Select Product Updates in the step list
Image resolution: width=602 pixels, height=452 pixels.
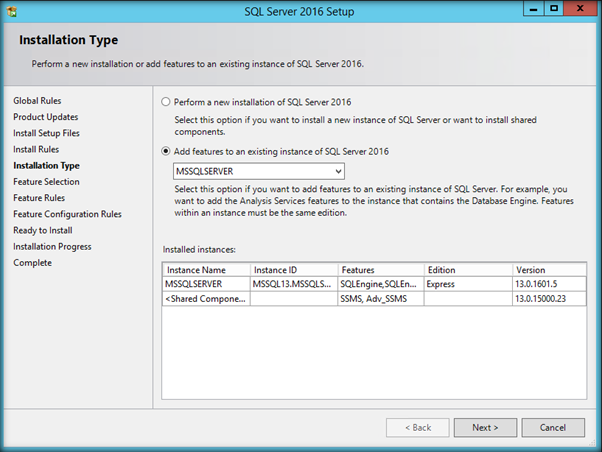[x=46, y=117]
